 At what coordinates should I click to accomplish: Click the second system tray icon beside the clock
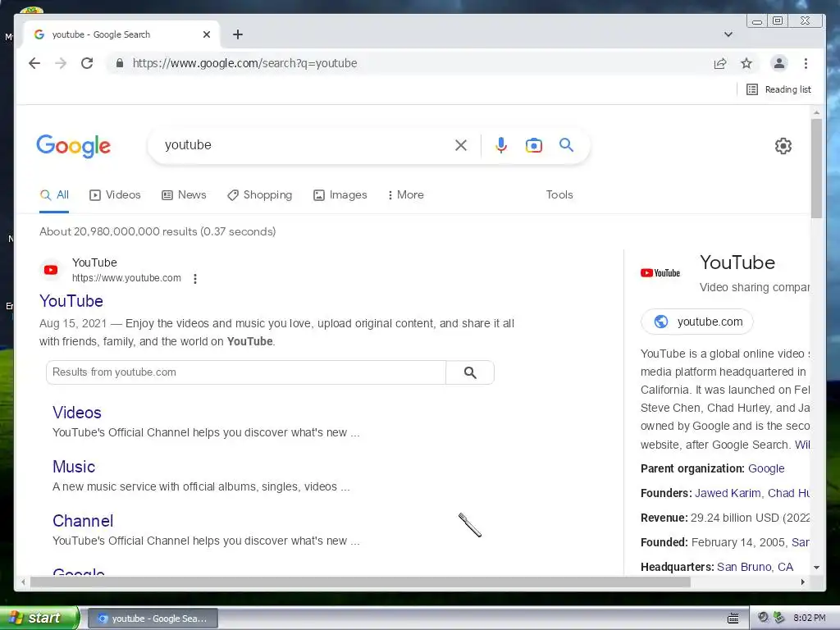point(779,618)
